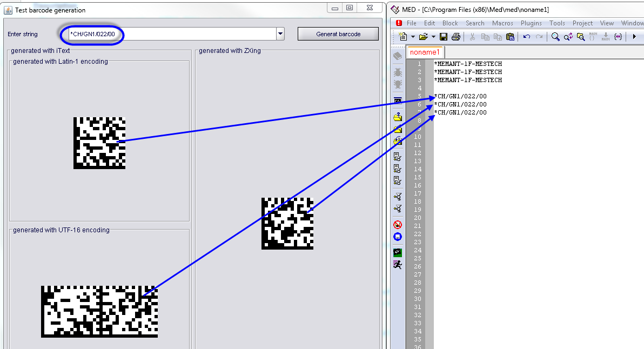The height and width of the screenshot is (349, 644).
Task: Open the Macros menu in MED
Action: [x=502, y=23]
